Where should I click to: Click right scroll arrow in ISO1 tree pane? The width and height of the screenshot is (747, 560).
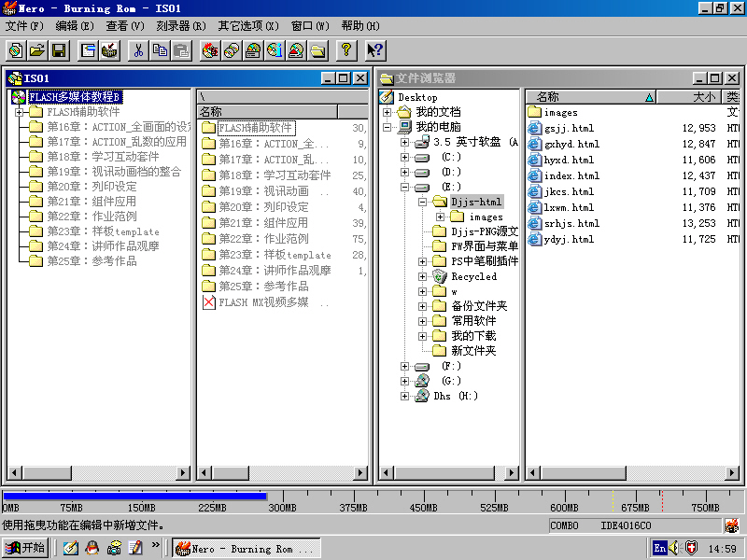(x=182, y=473)
